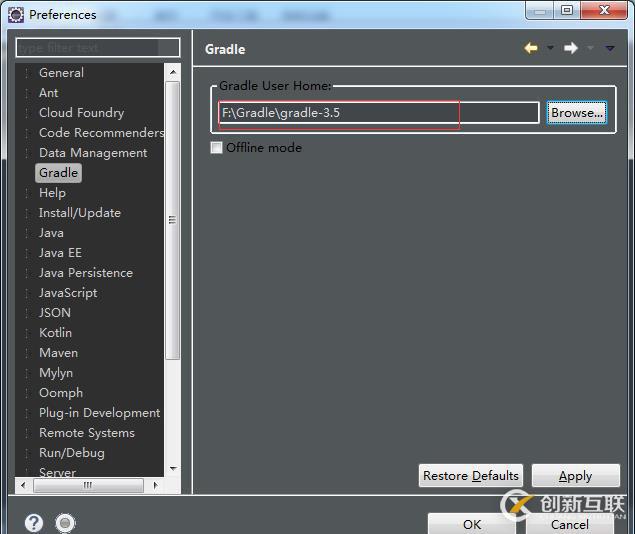Expand the Maven tree node
The image size is (635, 534).
tap(27, 353)
